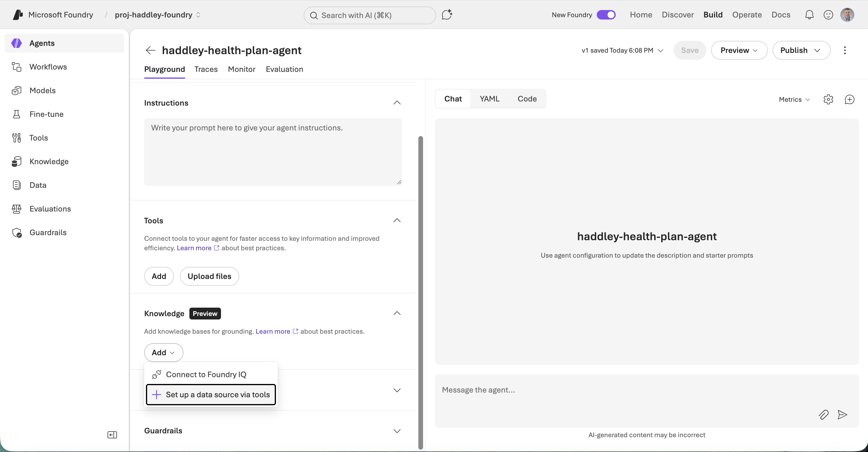Switch to the Traces tab
Viewport: 868px width, 452px height.
coord(206,69)
